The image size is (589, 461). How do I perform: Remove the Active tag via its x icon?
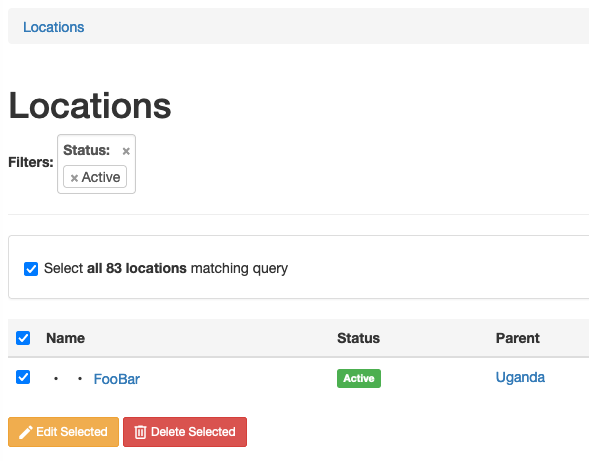coord(74,178)
